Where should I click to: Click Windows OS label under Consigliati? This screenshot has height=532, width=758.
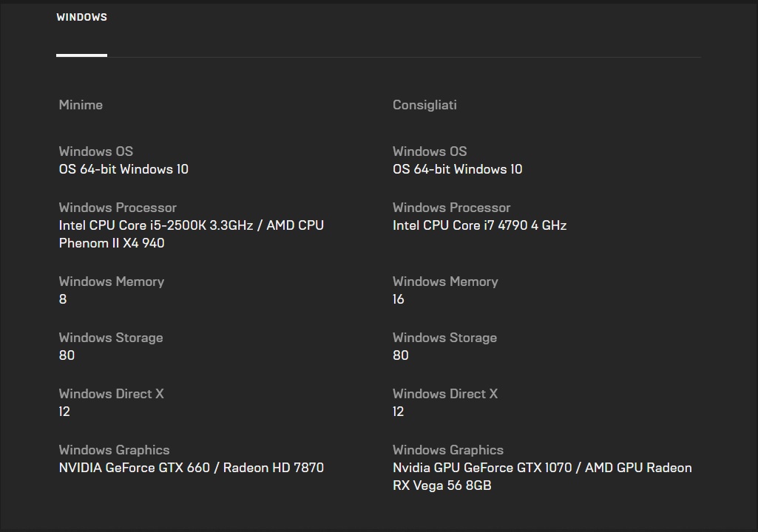[x=430, y=151]
